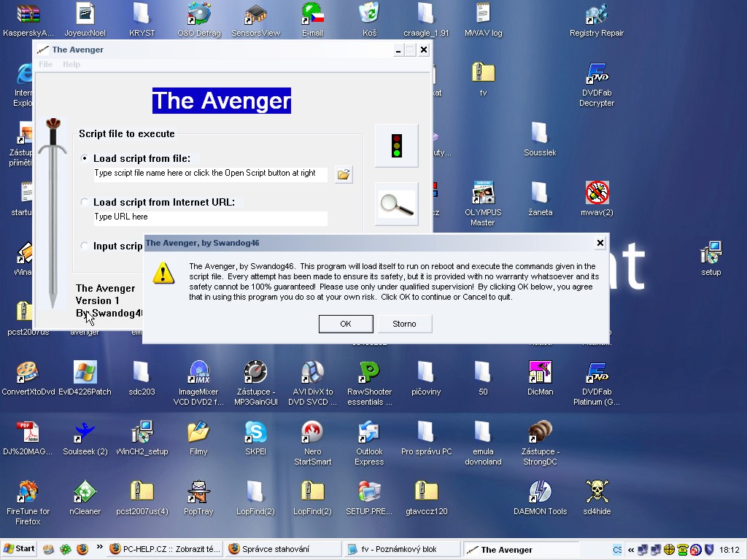The width and height of the screenshot is (747, 560).
Task: Open the Help menu in The Avenger
Action: pyautogui.click(x=71, y=64)
